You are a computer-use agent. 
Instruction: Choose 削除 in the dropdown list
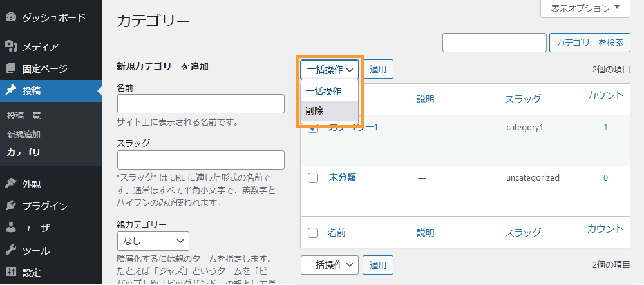tap(330, 111)
